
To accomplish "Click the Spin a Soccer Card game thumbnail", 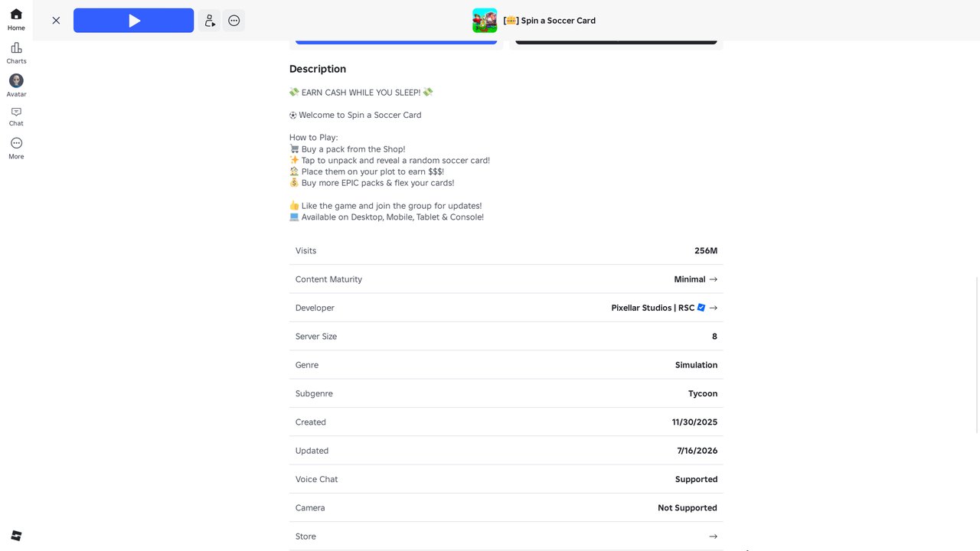I will click(485, 21).
